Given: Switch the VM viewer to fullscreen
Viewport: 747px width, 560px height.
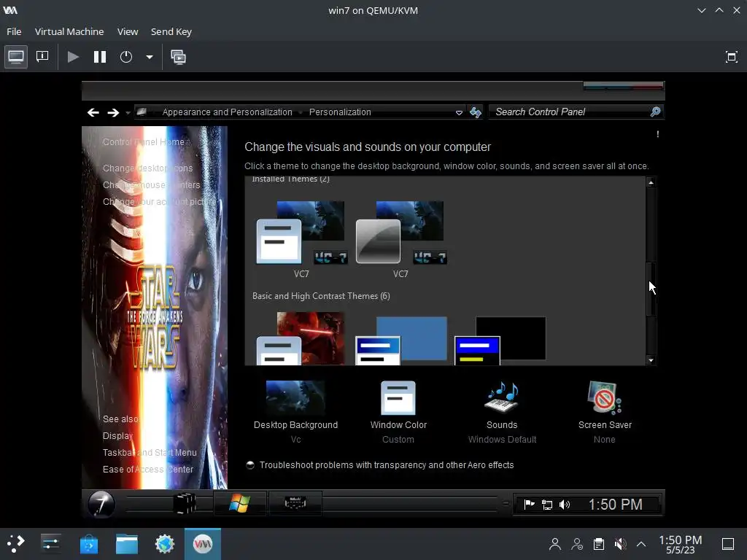Looking at the screenshot, I should (x=731, y=57).
